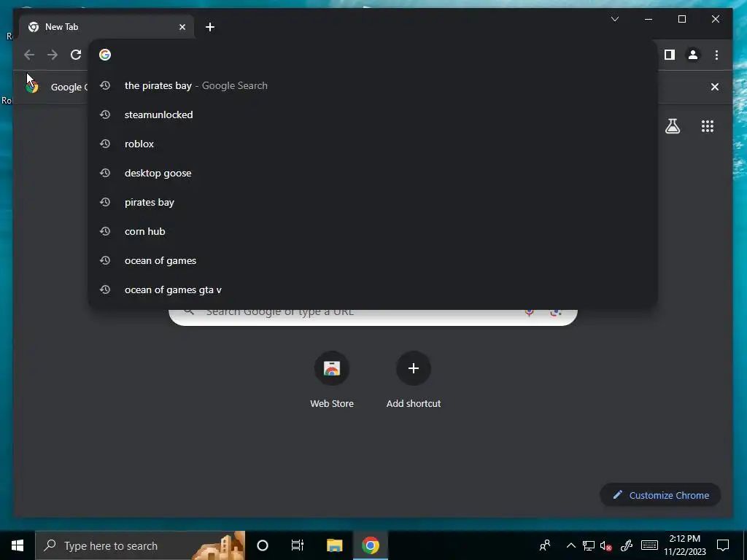Close the New Tab tab

click(182, 27)
